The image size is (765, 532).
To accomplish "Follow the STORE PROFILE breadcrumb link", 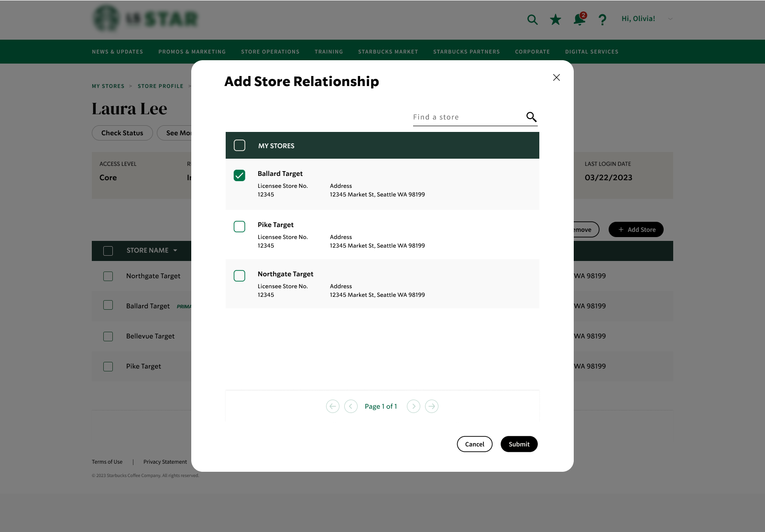I will click(161, 86).
